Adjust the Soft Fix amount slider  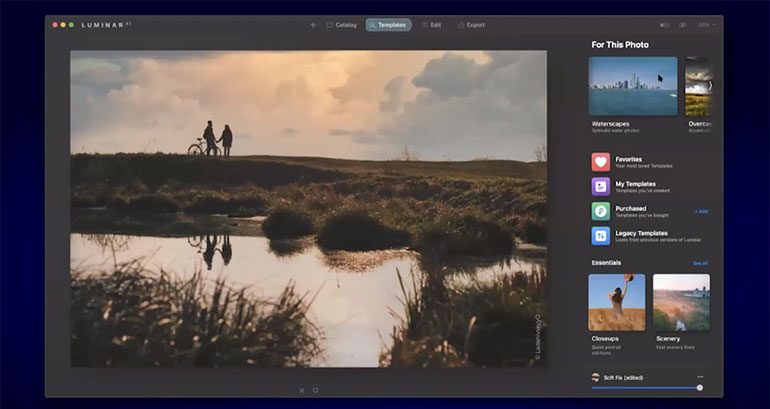(699, 387)
